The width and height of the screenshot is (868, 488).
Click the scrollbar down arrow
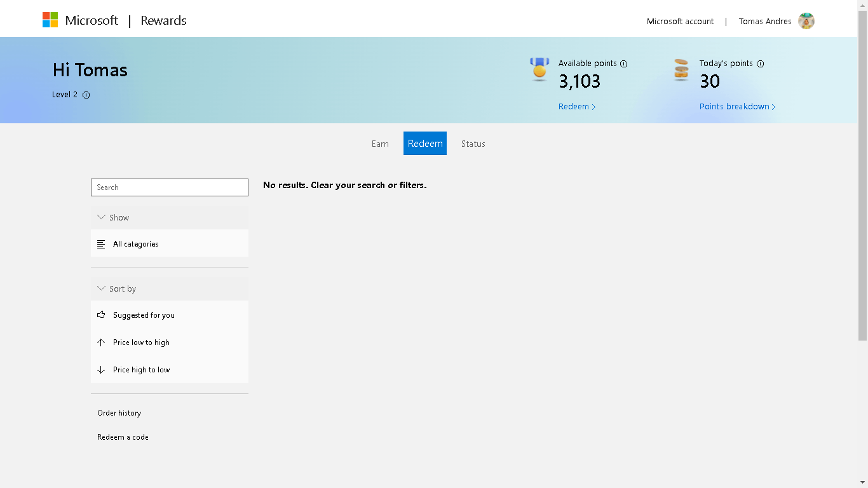862,482
